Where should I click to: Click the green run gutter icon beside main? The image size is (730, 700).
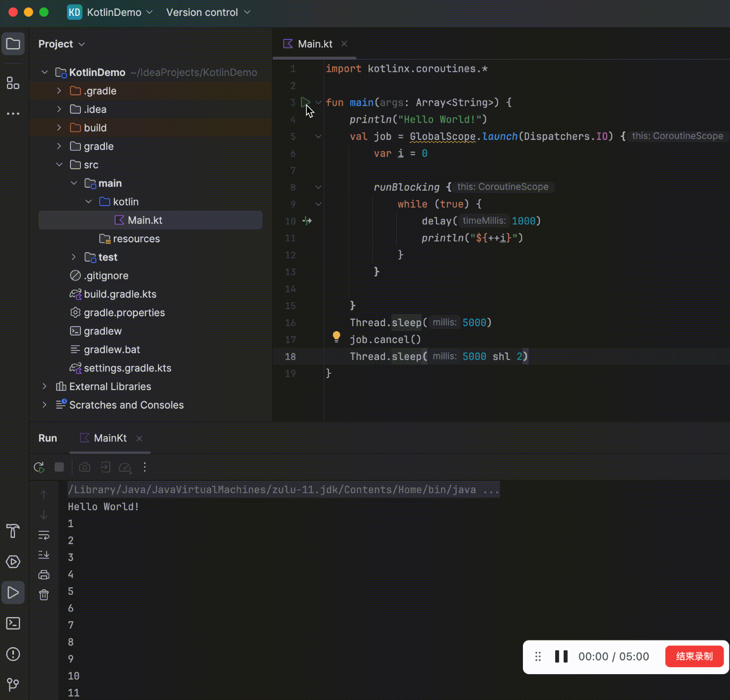coord(305,102)
